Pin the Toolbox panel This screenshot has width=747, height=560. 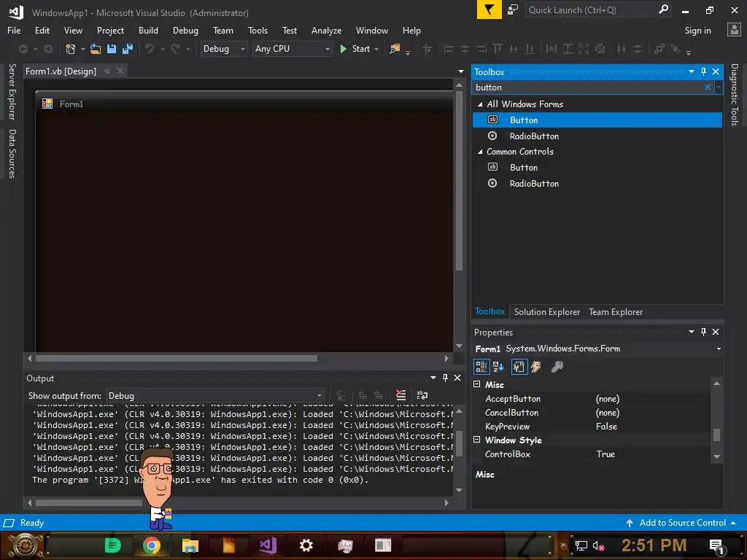[x=703, y=71]
